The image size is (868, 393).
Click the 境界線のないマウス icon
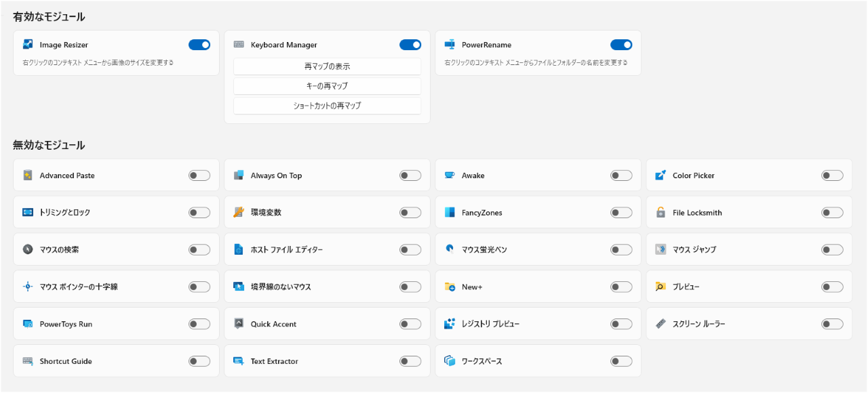pos(239,287)
